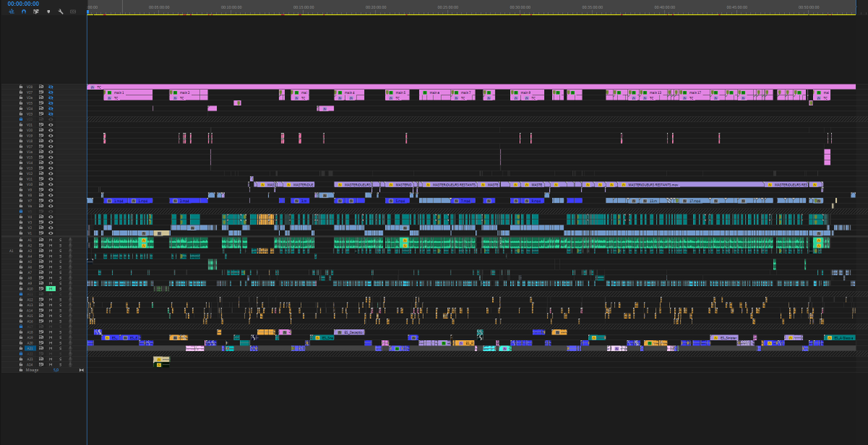Click the A16 track target label
Image resolution: width=868 pixels, height=445 pixels.
[30, 321]
